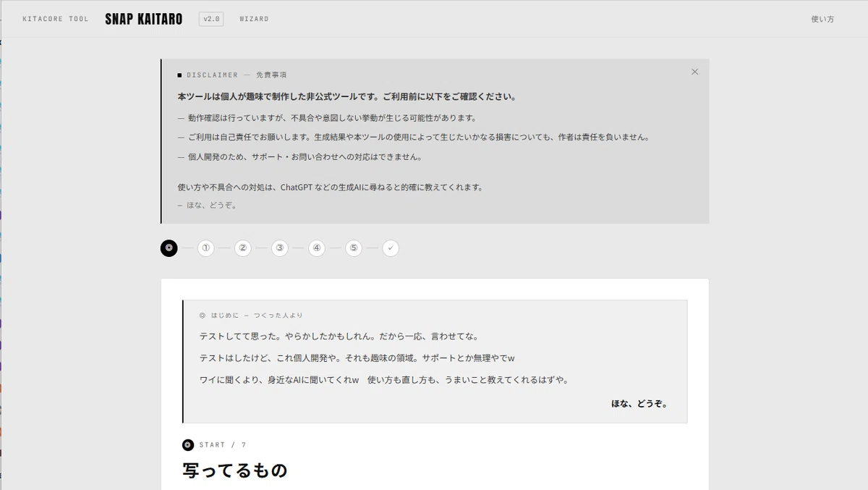Click the line starting テストしてて思った
The image size is (868, 490).
tap(339, 337)
